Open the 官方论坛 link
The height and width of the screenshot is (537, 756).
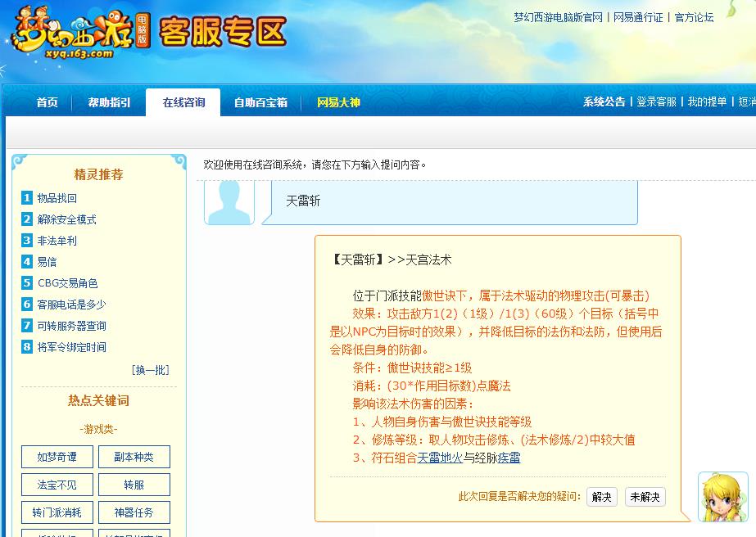point(694,18)
